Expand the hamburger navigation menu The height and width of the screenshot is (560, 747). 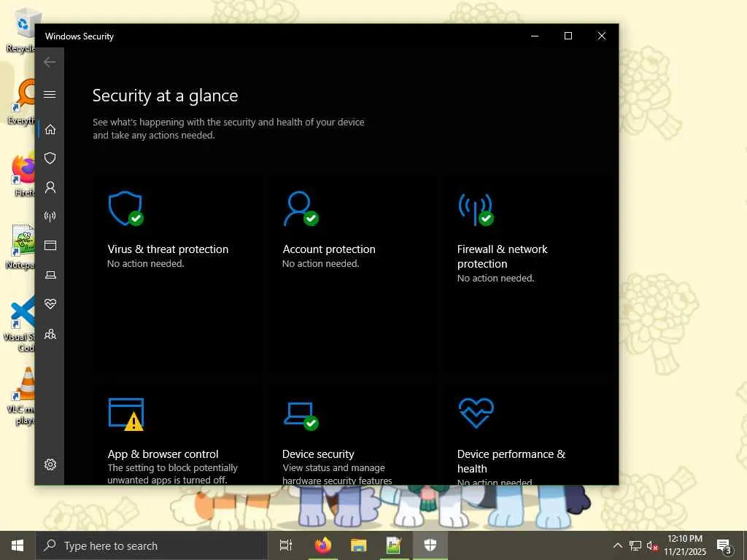tap(50, 94)
